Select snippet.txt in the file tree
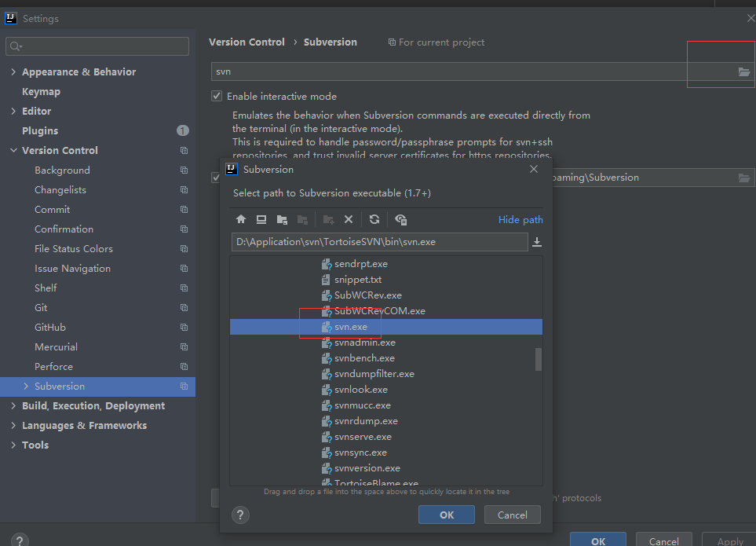This screenshot has height=546, width=756. point(385,279)
